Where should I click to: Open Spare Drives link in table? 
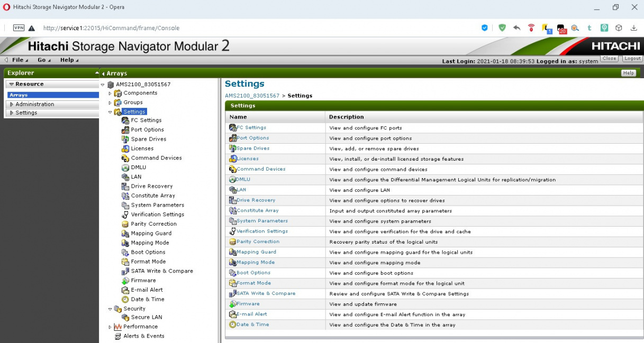click(253, 149)
